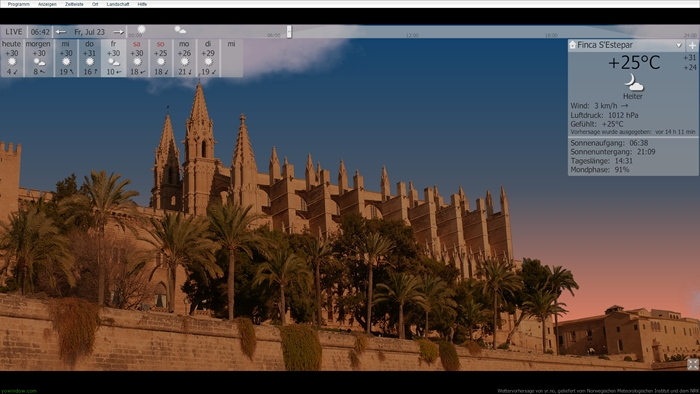700x394 pixels.
Task: Switch to LIVE mode
Action: coord(14,32)
